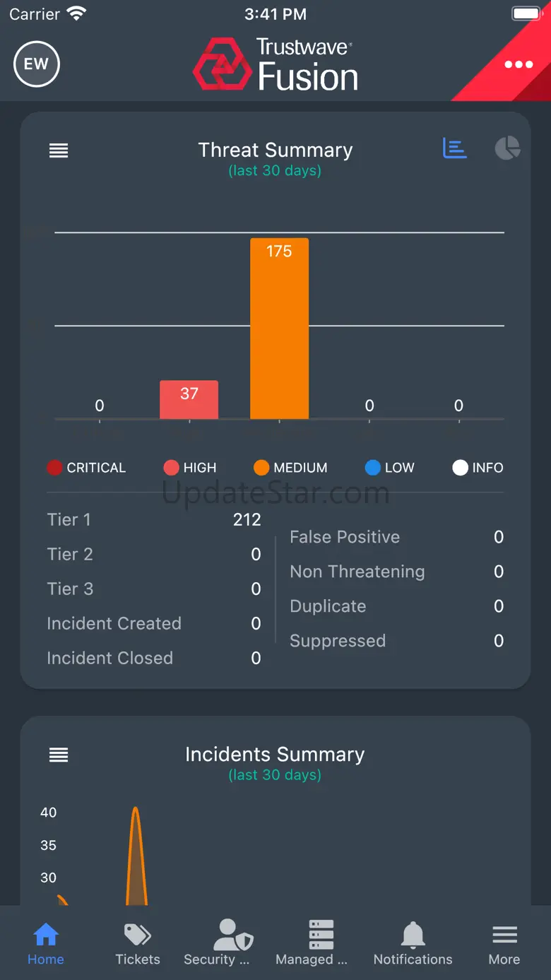Open the EW user profile avatar
Screen dimensions: 551x980
pos(37,64)
